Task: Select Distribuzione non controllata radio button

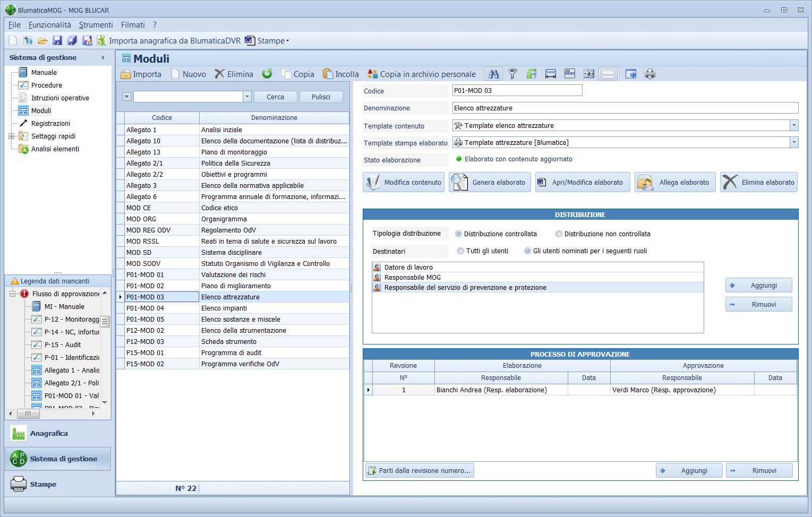Action: click(559, 234)
